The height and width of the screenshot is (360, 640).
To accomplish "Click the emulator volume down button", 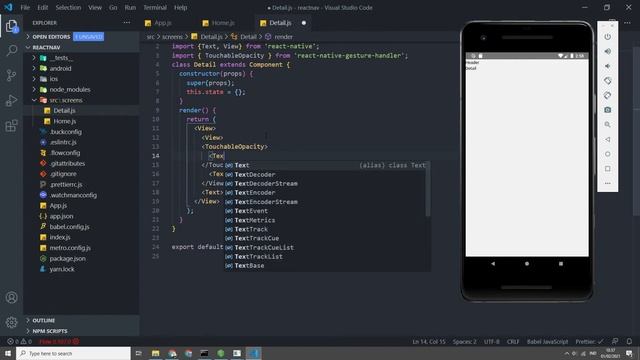I will click(607, 66).
